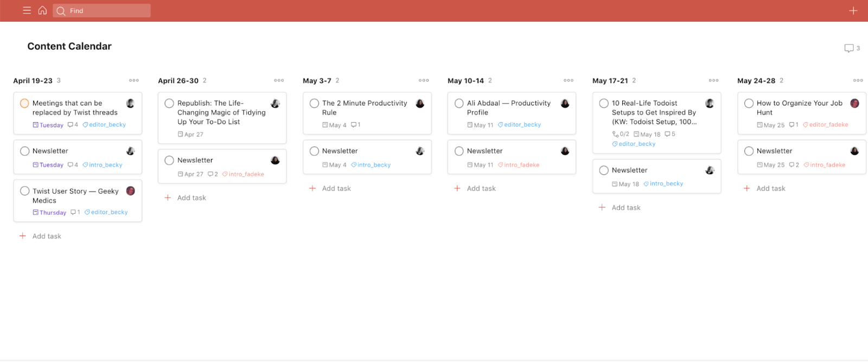Check off How to Organize Your Job Hunt

[x=749, y=103]
